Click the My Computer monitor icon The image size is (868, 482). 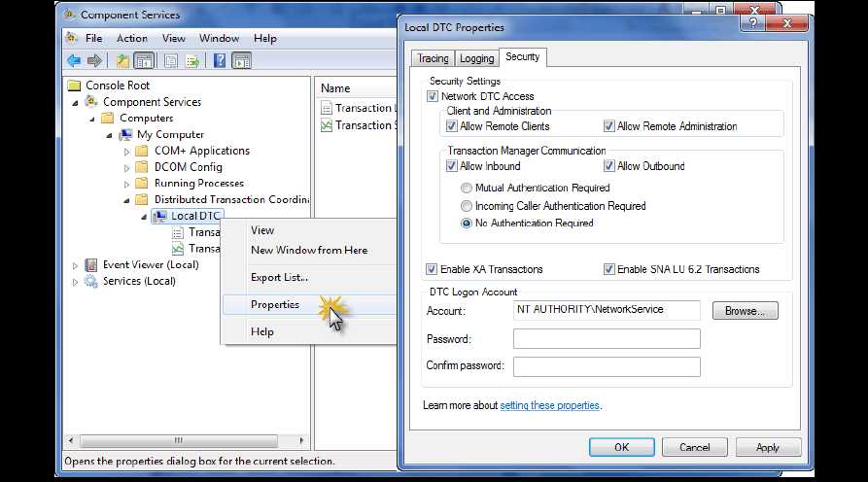pyautogui.click(x=125, y=134)
